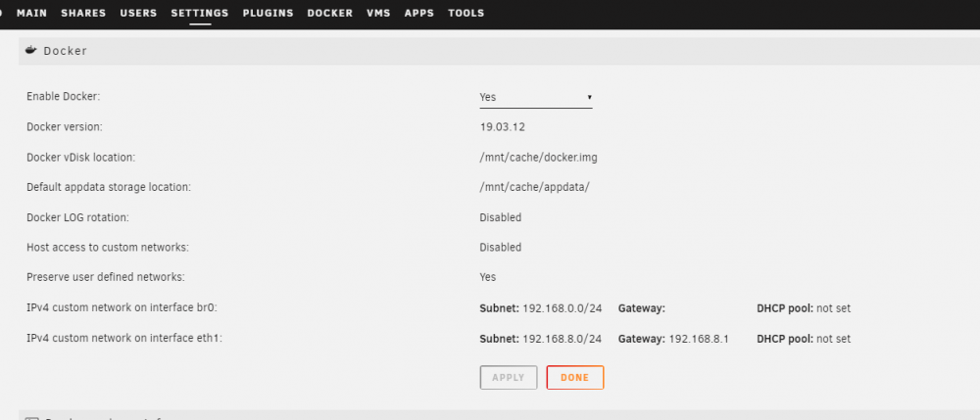Click the DONE button

tap(575, 378)
